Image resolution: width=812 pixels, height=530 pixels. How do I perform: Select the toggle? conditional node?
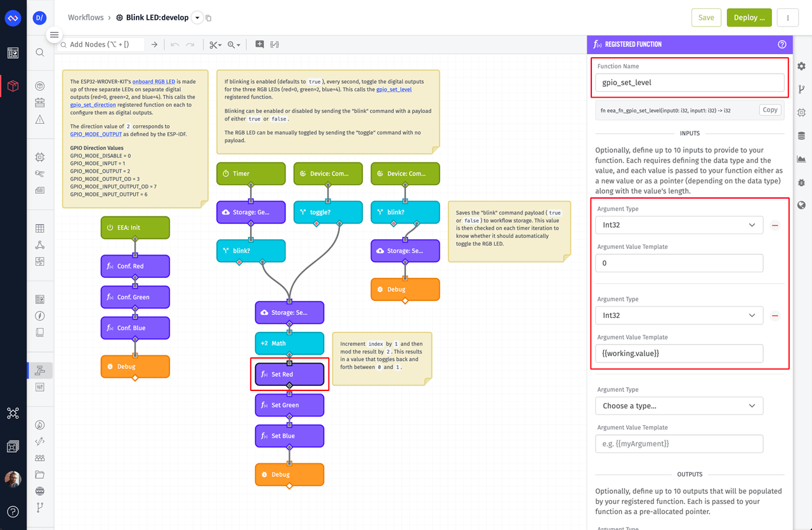tap(328, 212)
